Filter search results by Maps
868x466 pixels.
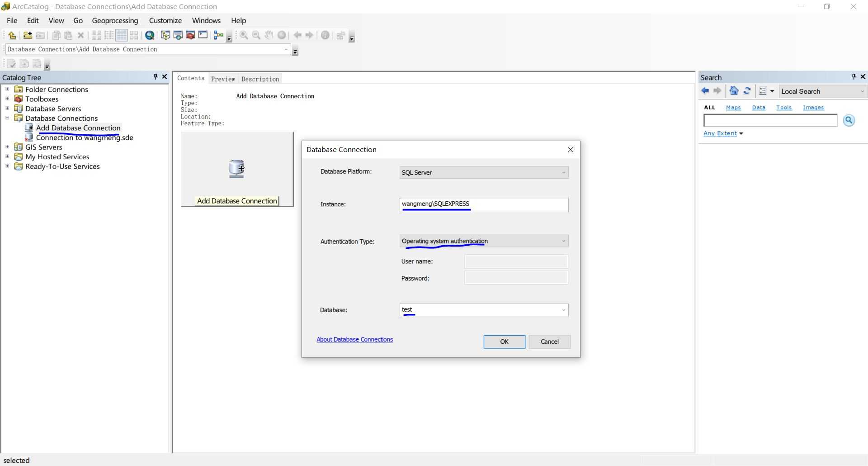pos(733,107)
